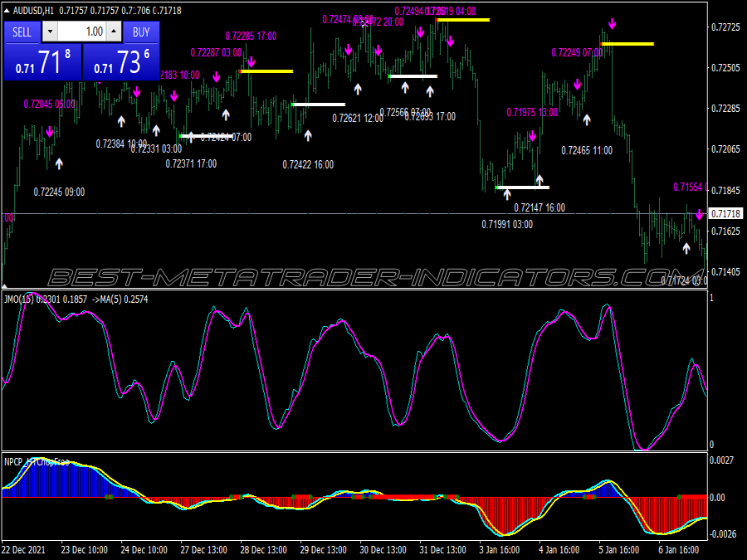Screen dimensions: 747x560
Task: Select the white level line above 0.72621 12:00
Action: pyautogui.click(x=318, y=105)
